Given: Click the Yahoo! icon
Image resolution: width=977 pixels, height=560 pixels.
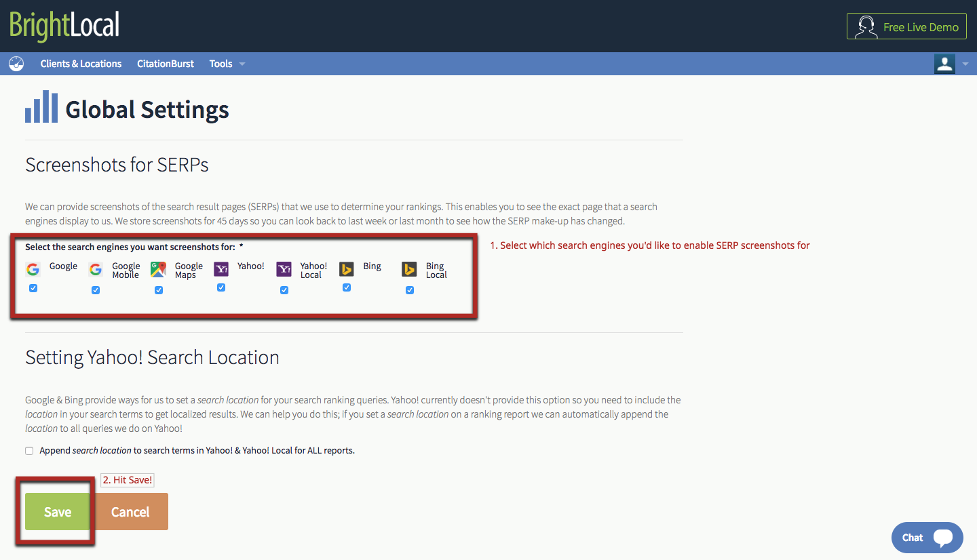Looking at the screenshot, I should click(x=221, y=269).
